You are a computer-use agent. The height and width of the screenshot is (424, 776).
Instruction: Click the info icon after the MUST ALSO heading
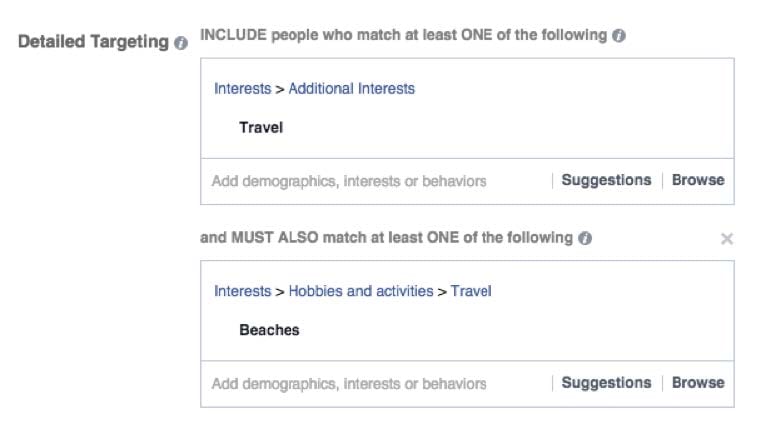(585, 239)
